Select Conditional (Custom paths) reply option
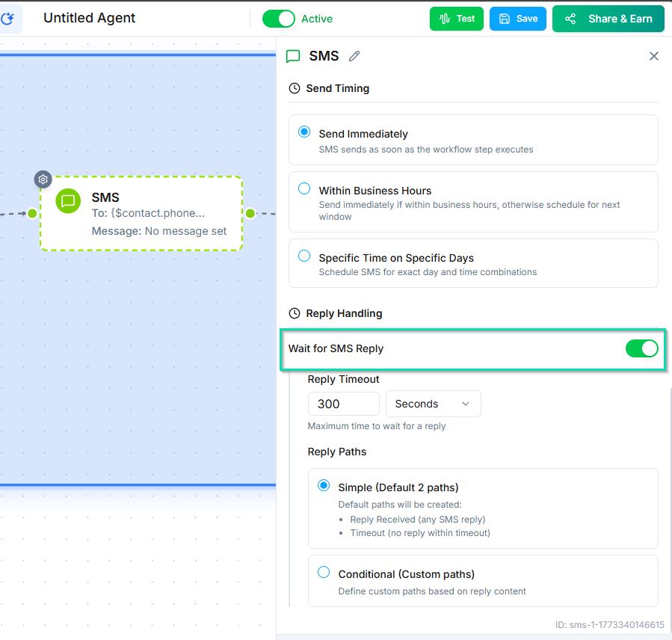 [x=324, y=573]
